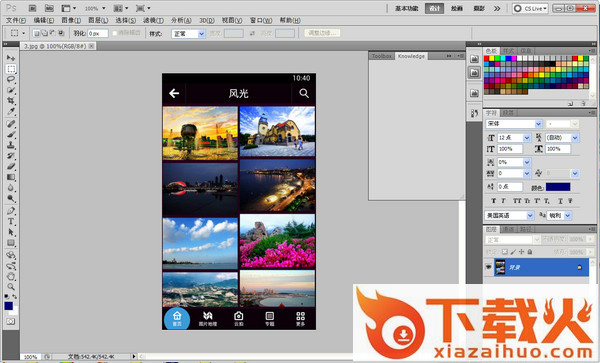Click the foreground color swatch in toolbox

(x=8, y=306)
